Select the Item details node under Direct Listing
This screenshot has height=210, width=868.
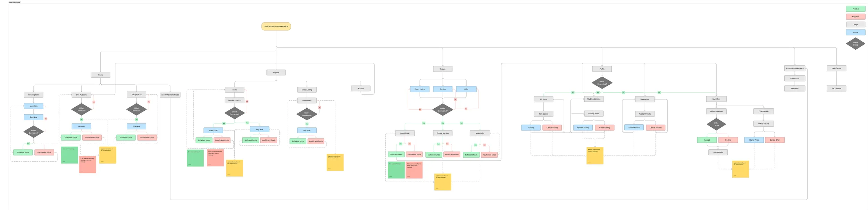307,101
